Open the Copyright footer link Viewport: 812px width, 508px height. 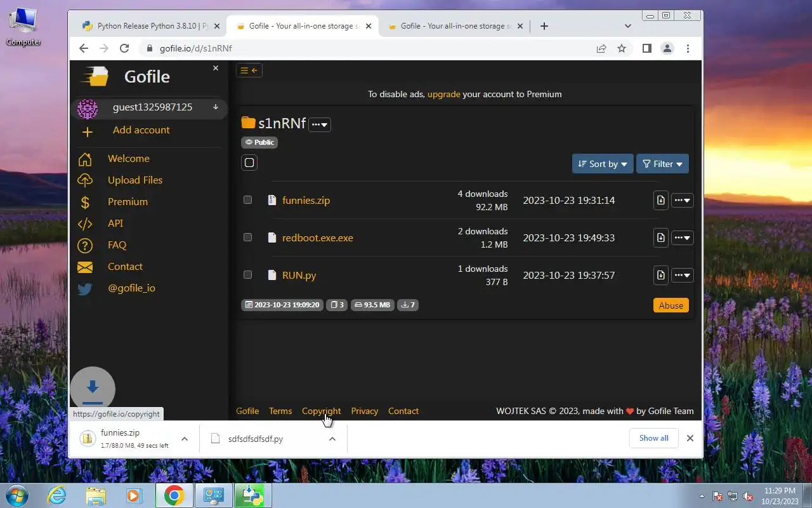(322, 411)
